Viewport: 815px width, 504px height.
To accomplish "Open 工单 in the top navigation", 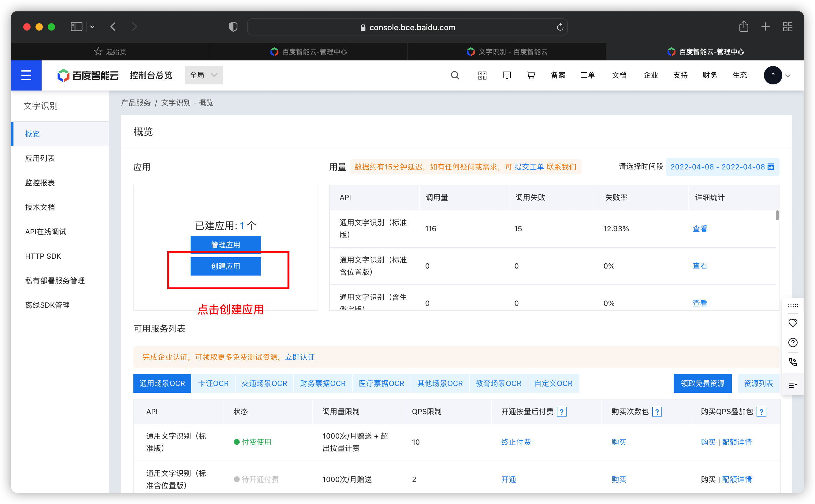I will coord(588,75).
